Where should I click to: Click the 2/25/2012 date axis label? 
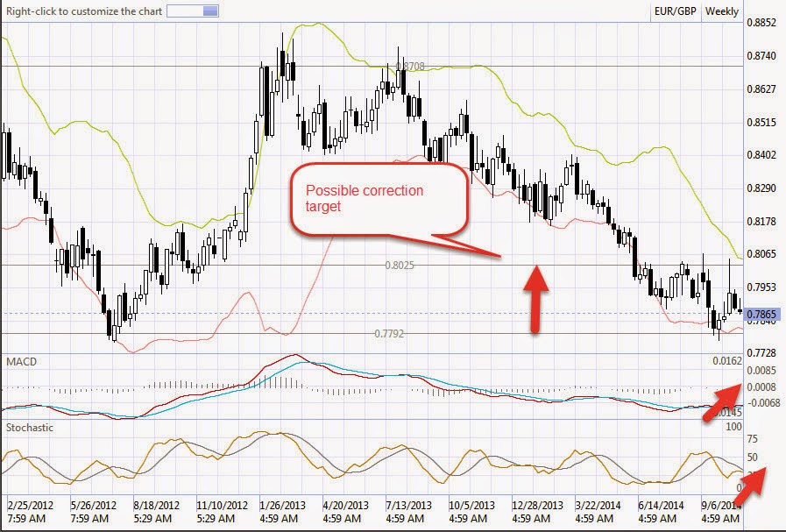(x=30, y=505)
